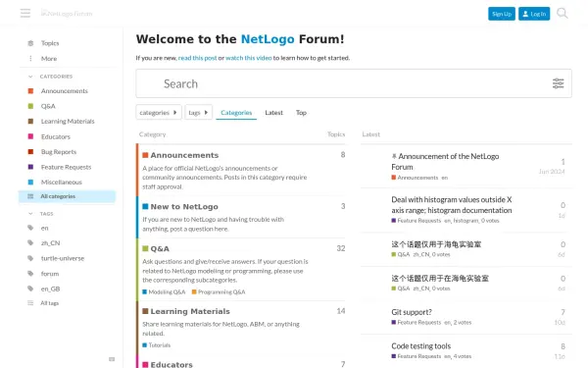
Task: Collapse the CATEGORIES sidebar section
Action: tap(50, 77)
